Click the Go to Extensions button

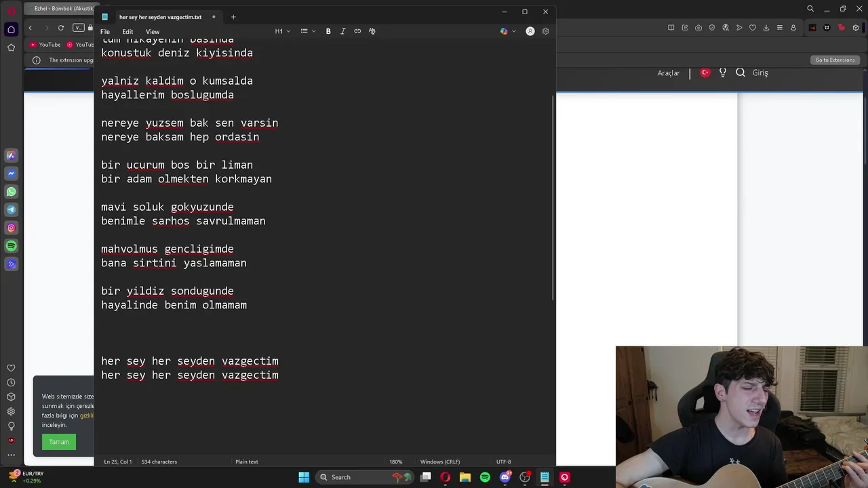click(835, 60)
